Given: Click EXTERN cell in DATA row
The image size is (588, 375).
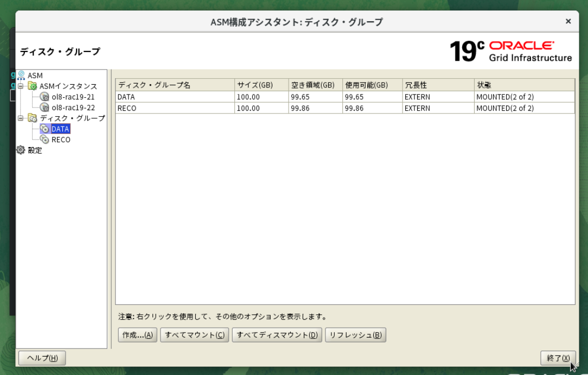Looking at the screenshot, I should pyautogui.click(x=438, y=97).
